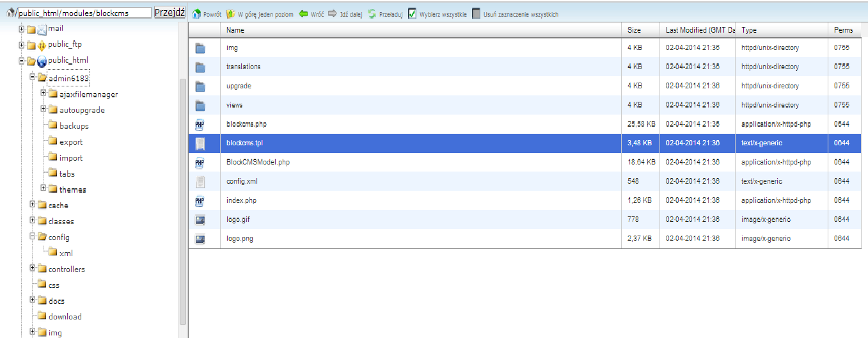This screenshot has height=338, width=868.
Task: Click the upgrade folder icon
Action: [200, 86]
